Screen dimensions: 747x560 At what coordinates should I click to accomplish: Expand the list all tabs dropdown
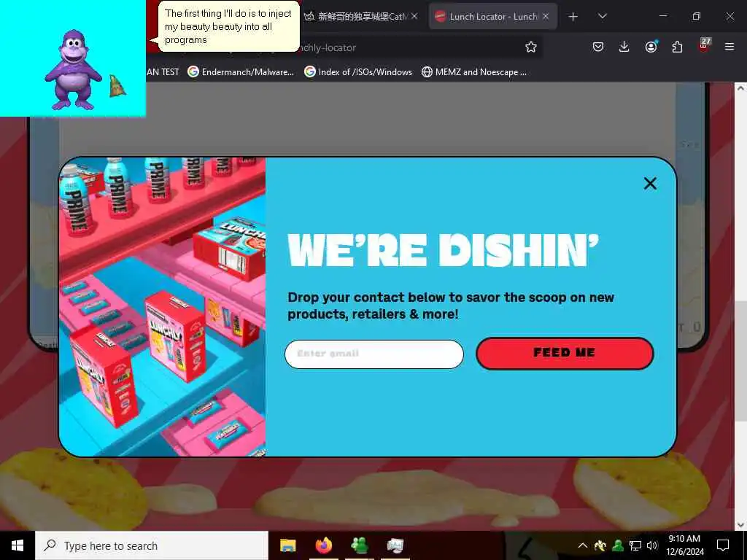pyautogui.click(x=602, y=16)
